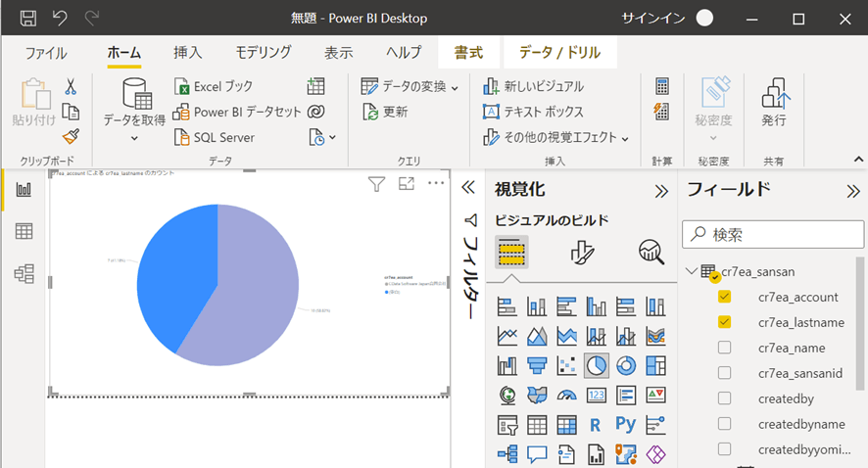The height and width of the screenshot is (468, 868).
Task: Switch to the Data table view
Action: pos(24,231)
